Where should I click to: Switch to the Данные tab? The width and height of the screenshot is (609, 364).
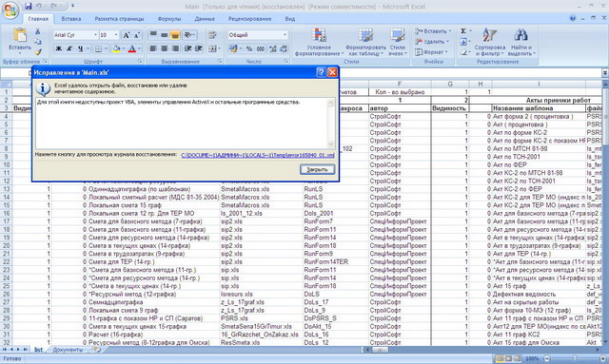tap(205, 19)
